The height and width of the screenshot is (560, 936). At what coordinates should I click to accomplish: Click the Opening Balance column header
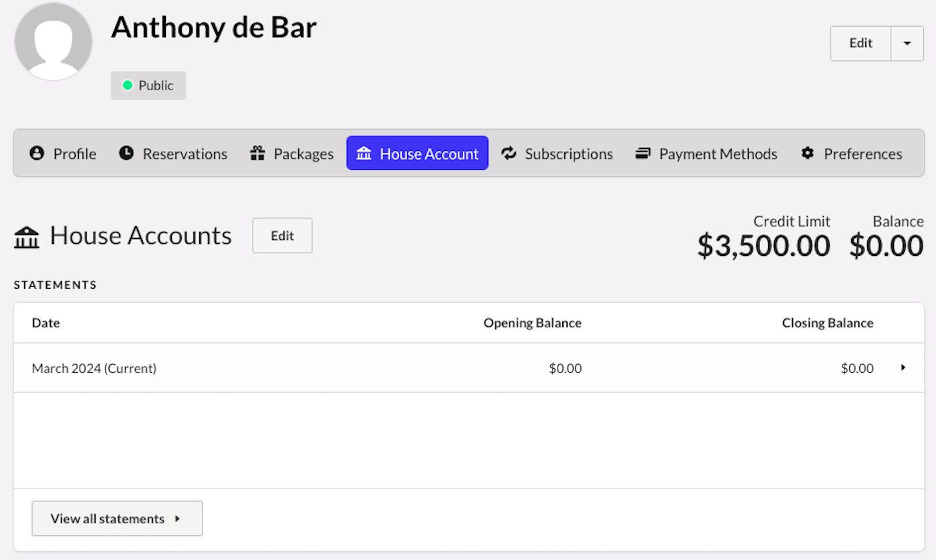pyautogui.click(x=533, y=323)
